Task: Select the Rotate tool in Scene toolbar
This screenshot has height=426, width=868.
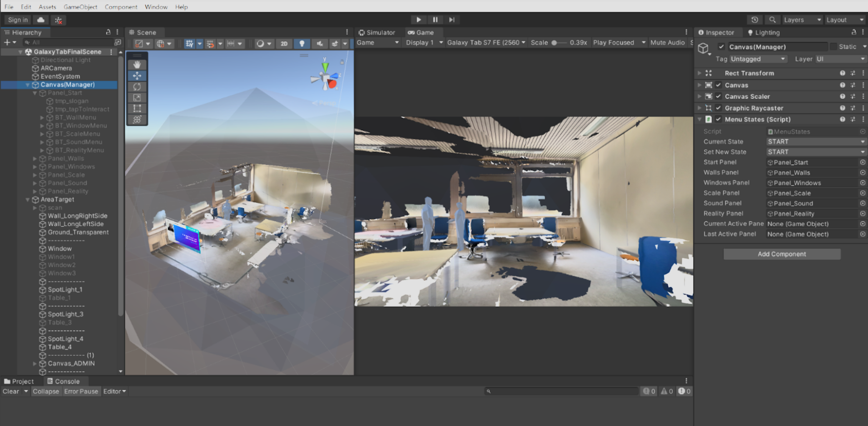Action: coord(137,86)
